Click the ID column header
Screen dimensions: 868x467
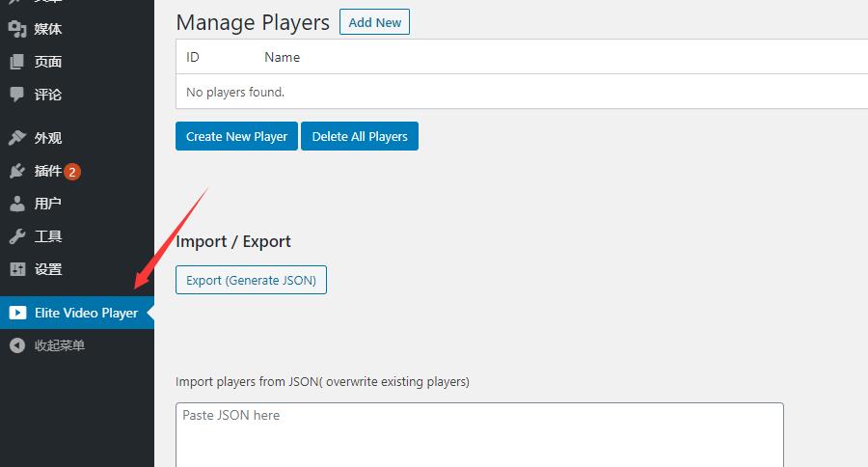(x=193, y=57)
